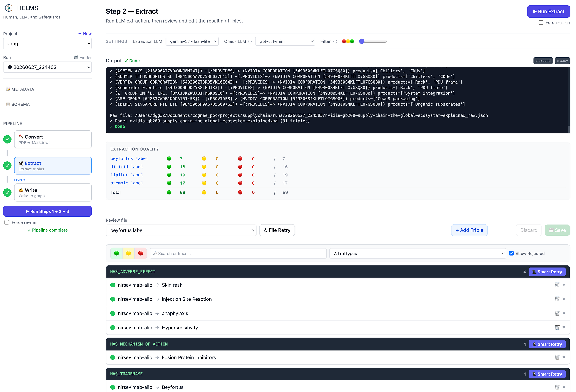
Task: Click green dot in beyfortus label quality row
Action: (169, 159)
